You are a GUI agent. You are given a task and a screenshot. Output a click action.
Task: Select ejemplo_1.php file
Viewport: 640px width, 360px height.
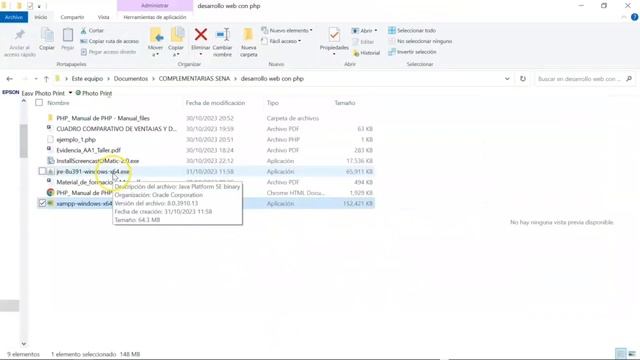tap(76, 140)
